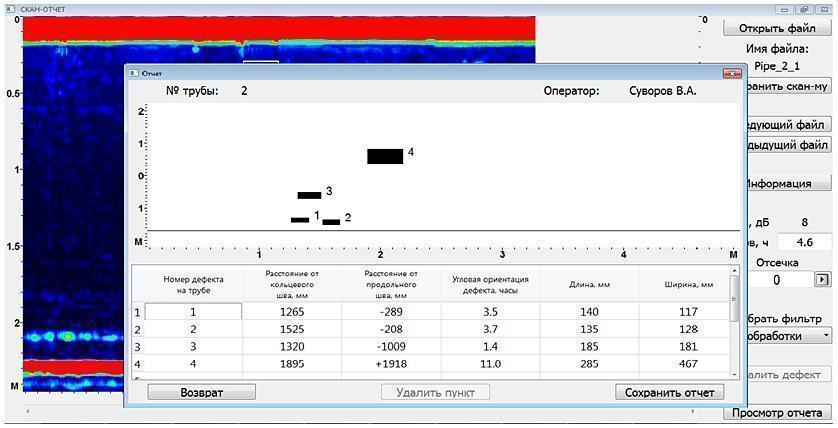
Task: Open the Информация panel button
Action: (x=786, y=183)
